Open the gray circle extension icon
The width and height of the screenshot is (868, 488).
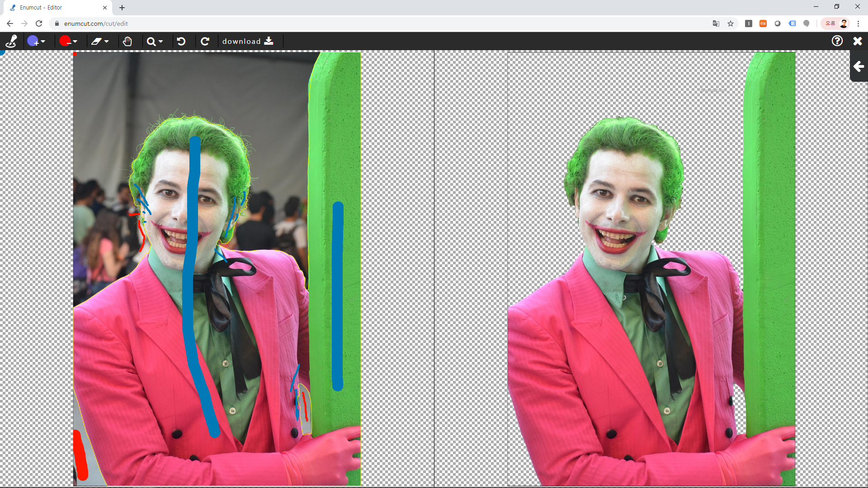coord(778,23)
